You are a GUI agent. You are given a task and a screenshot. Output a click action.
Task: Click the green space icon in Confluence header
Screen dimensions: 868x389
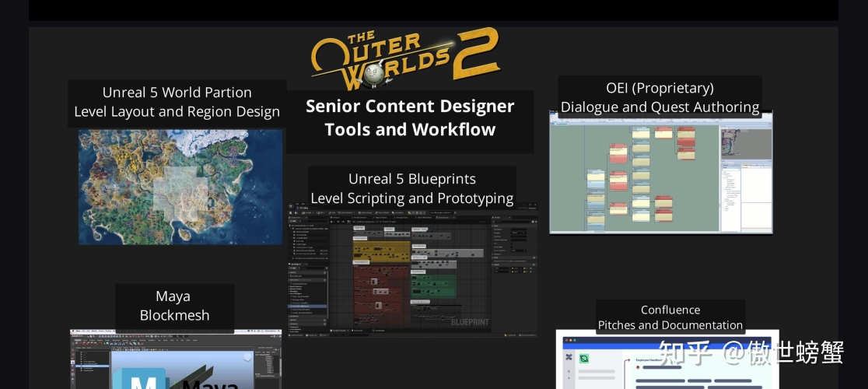[583, 359]
